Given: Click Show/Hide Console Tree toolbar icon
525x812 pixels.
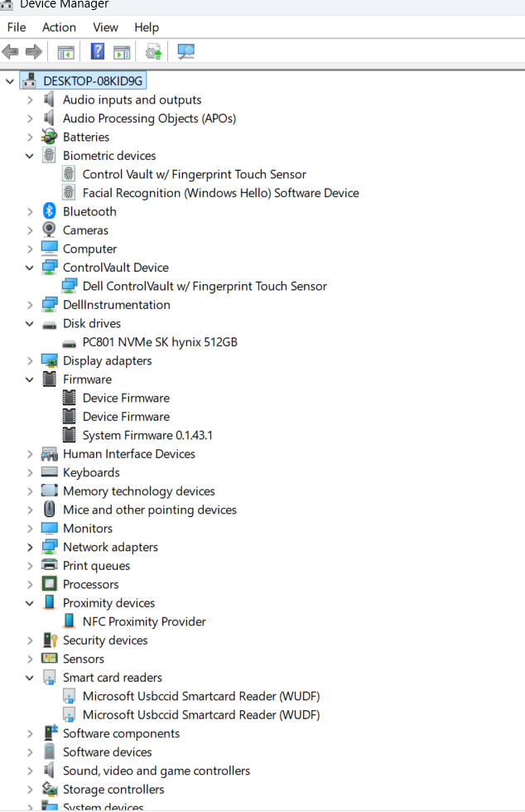Looking at the screenshot, I should (65, 52).
